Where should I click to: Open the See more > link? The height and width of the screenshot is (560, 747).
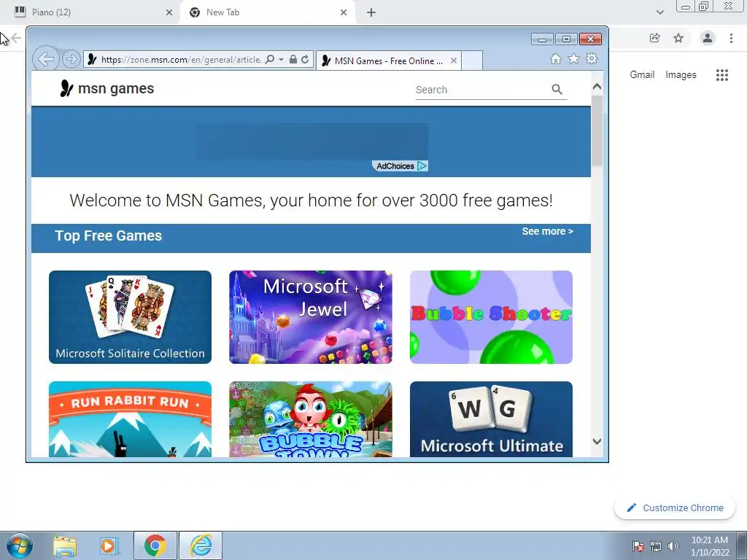pos(547,231)
